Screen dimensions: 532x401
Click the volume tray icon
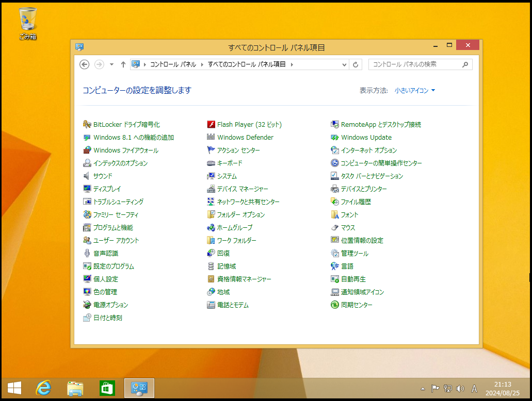(460, 389)
